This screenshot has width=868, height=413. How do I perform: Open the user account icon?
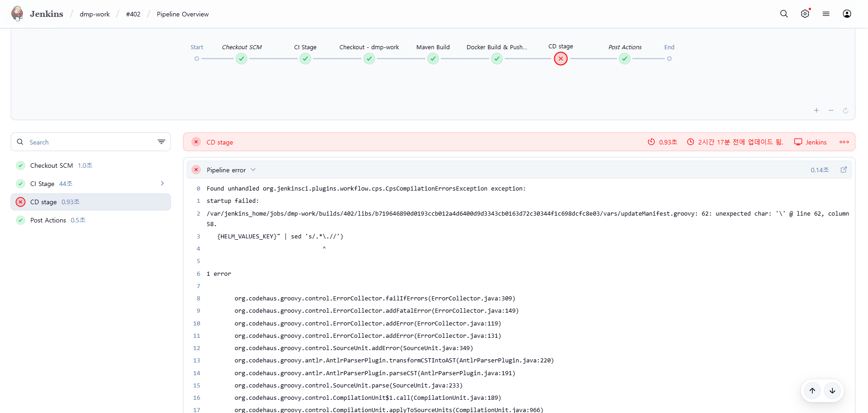click(x=847, y=14)
